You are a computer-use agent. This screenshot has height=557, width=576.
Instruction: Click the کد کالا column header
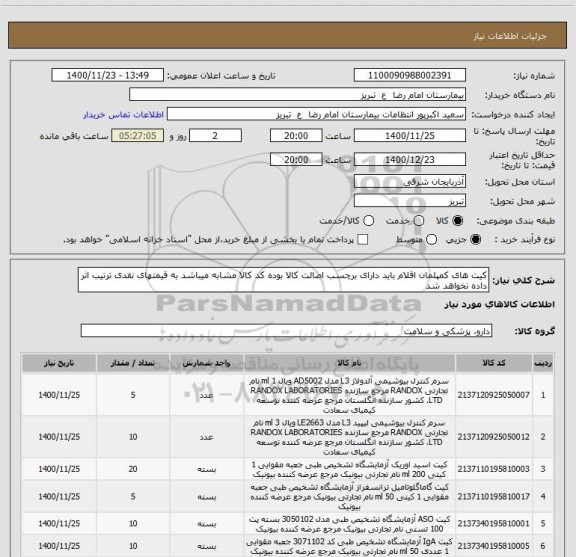tap(494, 363)
